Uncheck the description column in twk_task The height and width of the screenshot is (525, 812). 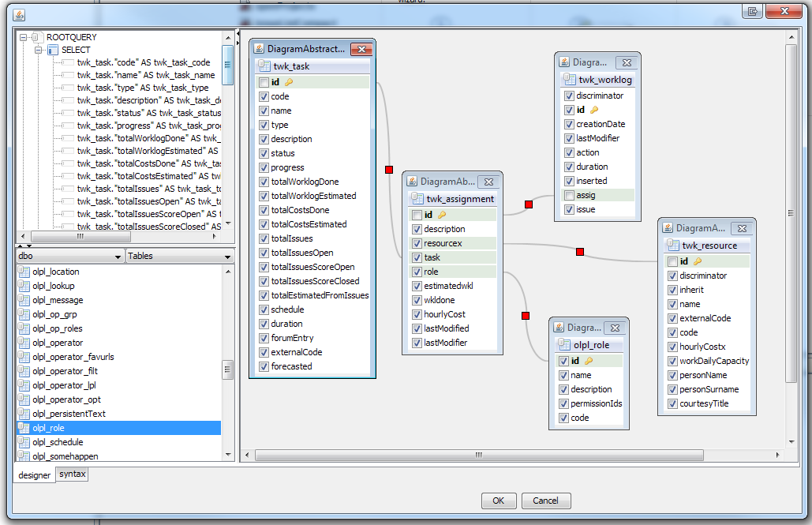(264, 139)
